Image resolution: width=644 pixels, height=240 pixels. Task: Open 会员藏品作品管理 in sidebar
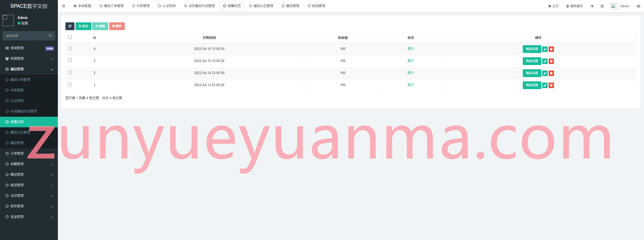pyautogui.click(x=29, y=111)
